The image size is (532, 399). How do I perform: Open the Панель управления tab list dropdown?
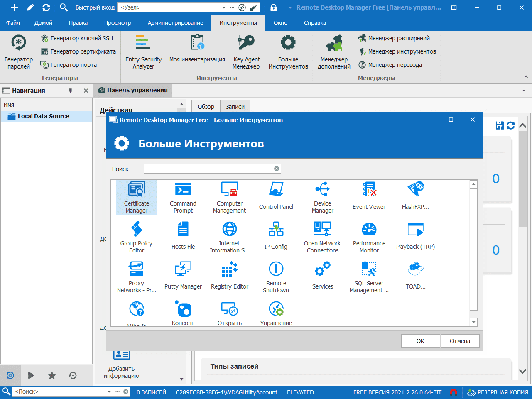pyautogui.click(x=524, y=90)
